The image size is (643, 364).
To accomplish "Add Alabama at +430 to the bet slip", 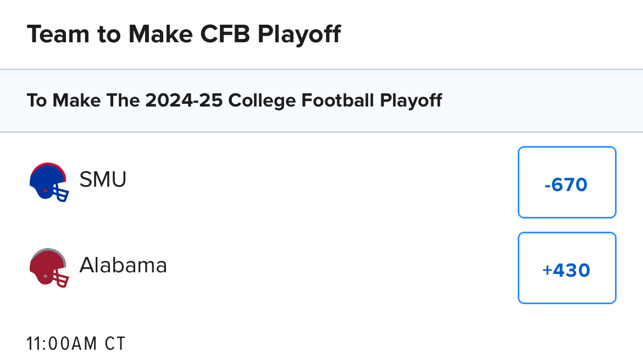I will tap(567, 268).
